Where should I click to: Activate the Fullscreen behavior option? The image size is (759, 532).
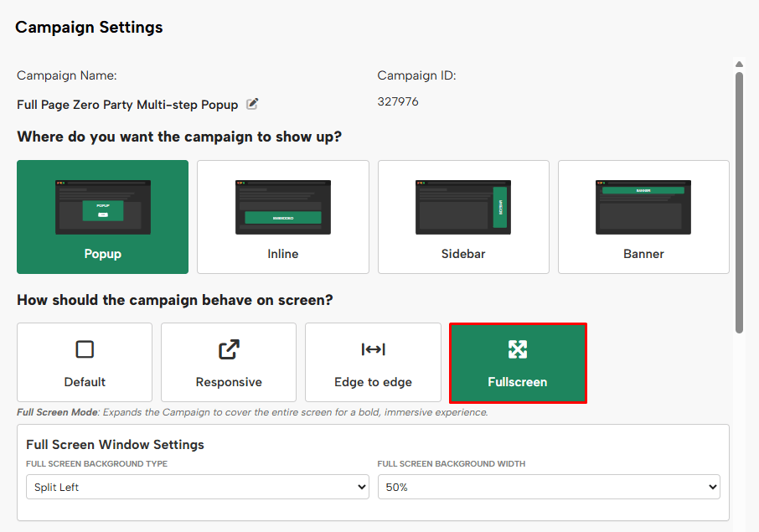(518, 363)
